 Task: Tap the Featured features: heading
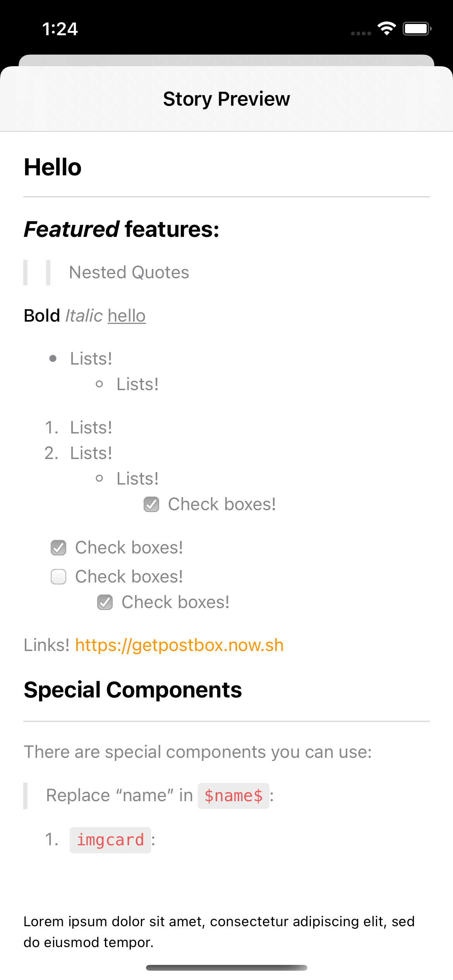point(122,229)
